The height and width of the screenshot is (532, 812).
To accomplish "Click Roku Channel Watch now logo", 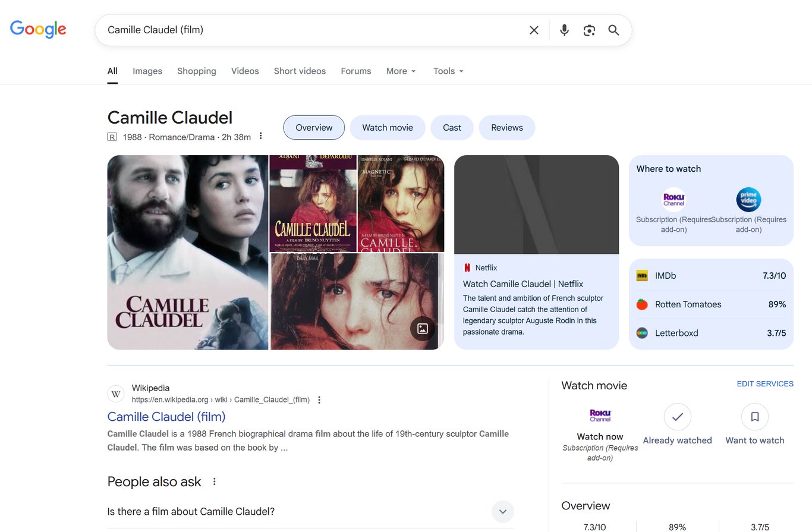I will 600,415.
